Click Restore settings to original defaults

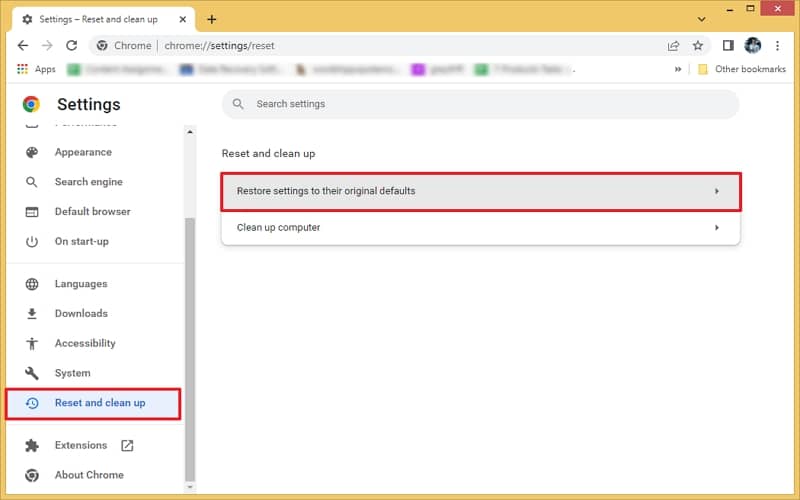pos(481,191)
